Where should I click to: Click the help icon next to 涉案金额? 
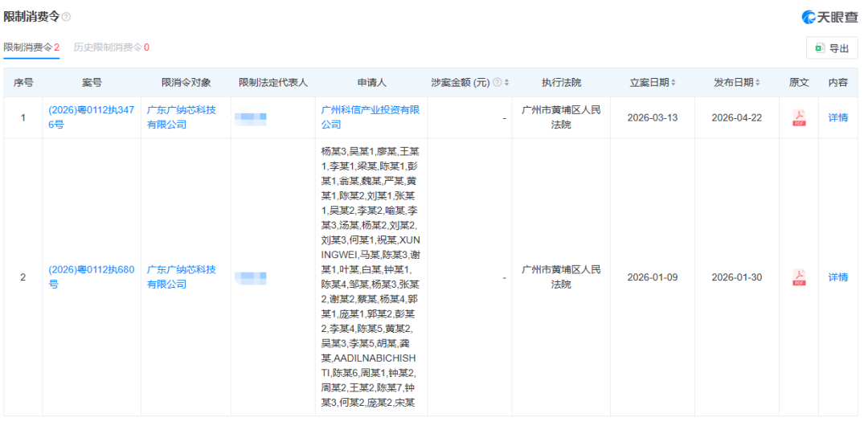click(x=497, y=83)
